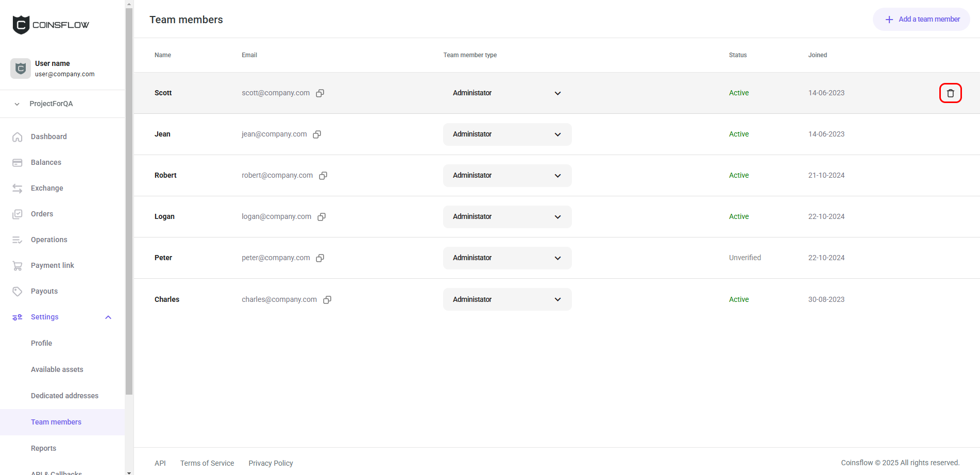
Task: Open the Exchange section
Action: click(47, 188)
